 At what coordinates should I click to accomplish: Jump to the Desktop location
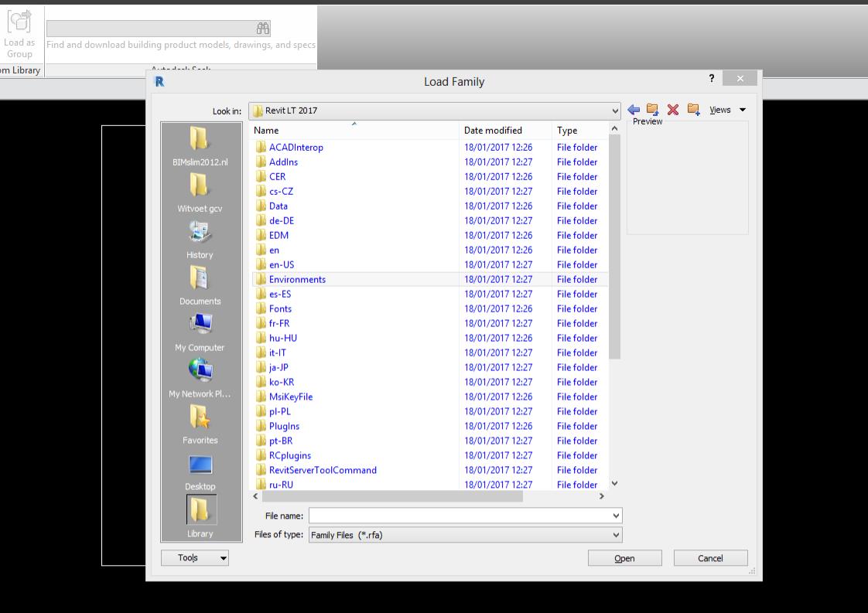(200, 471)
